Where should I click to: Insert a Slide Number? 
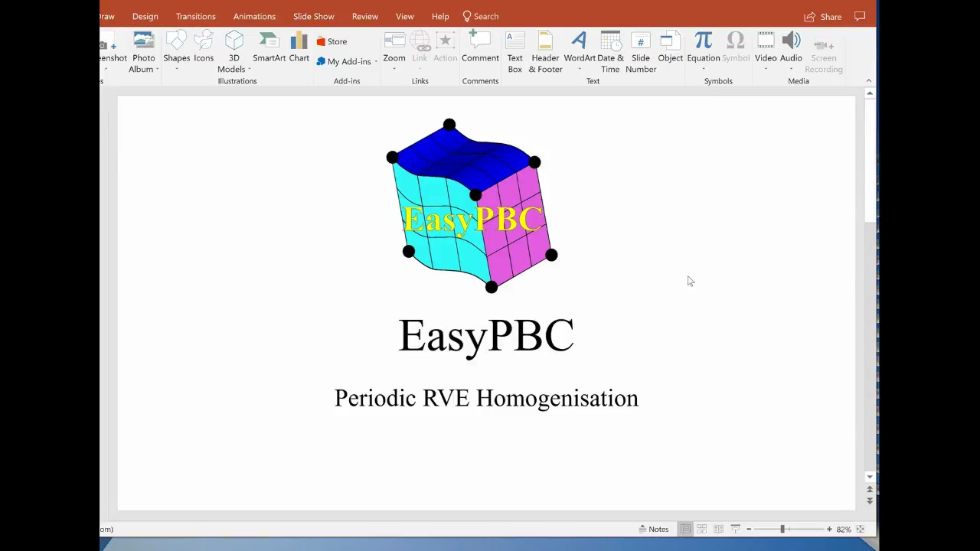640,51
